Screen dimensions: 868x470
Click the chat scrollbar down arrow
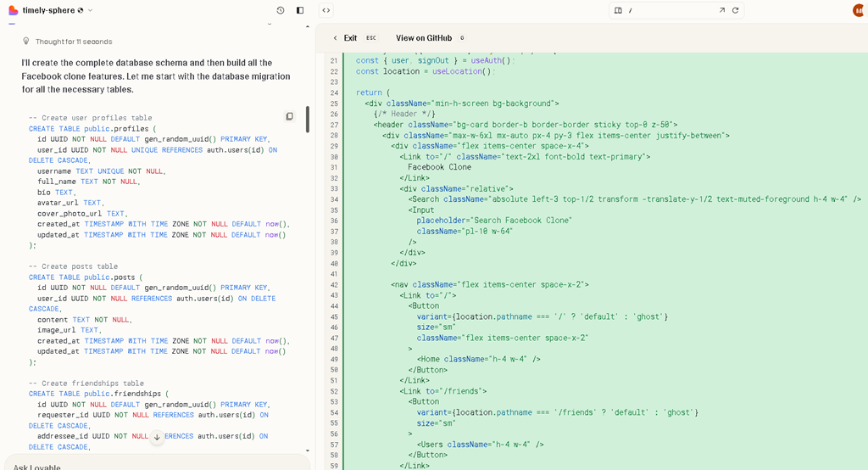click(x=308, y=450)
